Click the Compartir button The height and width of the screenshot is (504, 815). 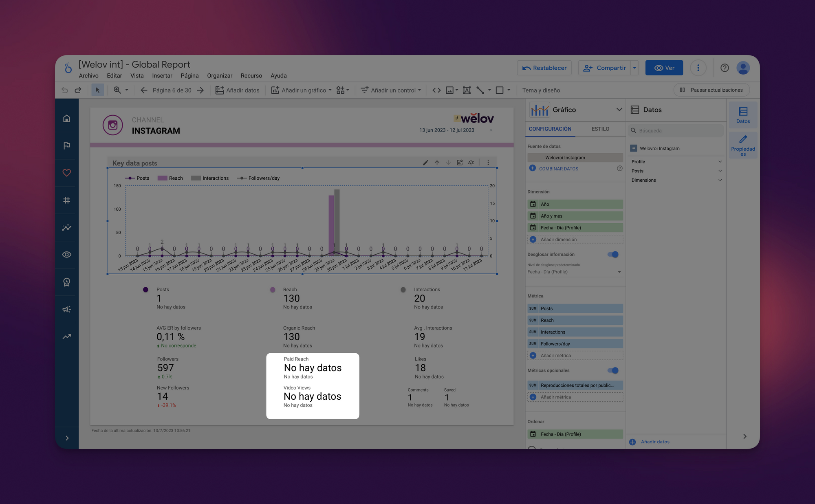click(x=605, y=68)
